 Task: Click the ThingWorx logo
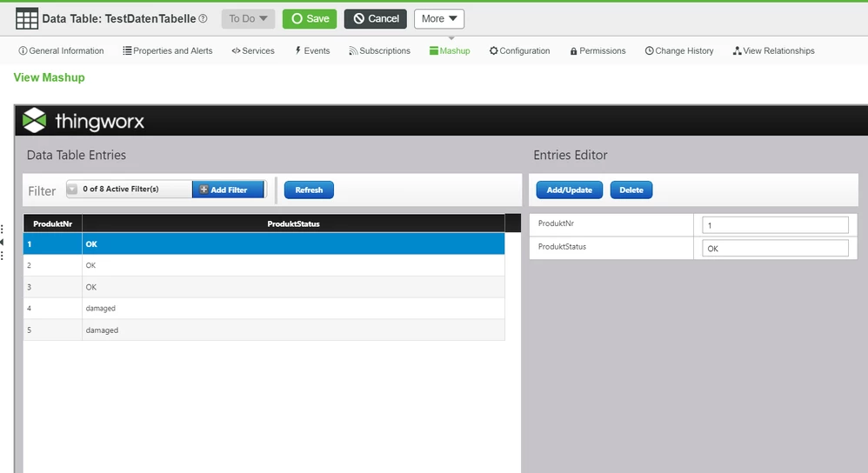[83, 121]
